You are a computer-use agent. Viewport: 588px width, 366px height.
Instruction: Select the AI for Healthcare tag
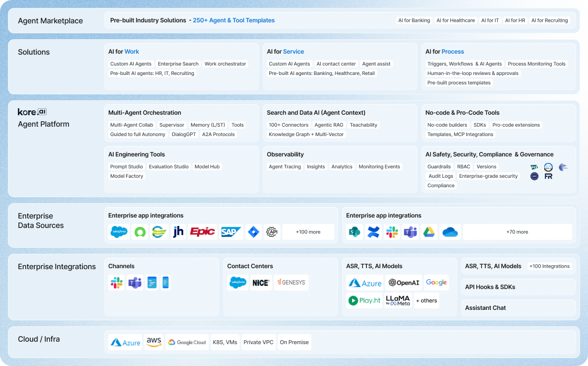pos(455,20)
